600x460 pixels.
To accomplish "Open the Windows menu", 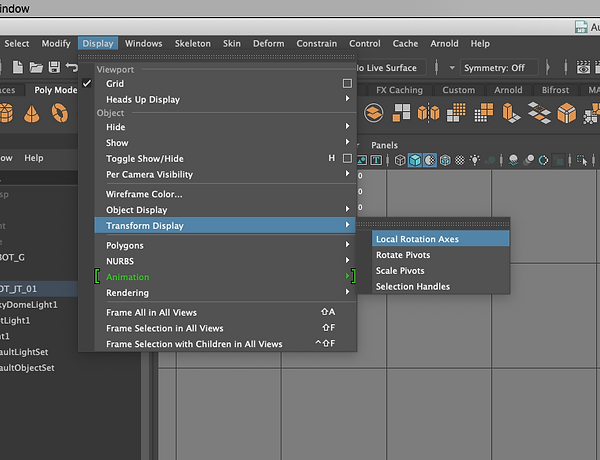I will (x=143, y=43).
